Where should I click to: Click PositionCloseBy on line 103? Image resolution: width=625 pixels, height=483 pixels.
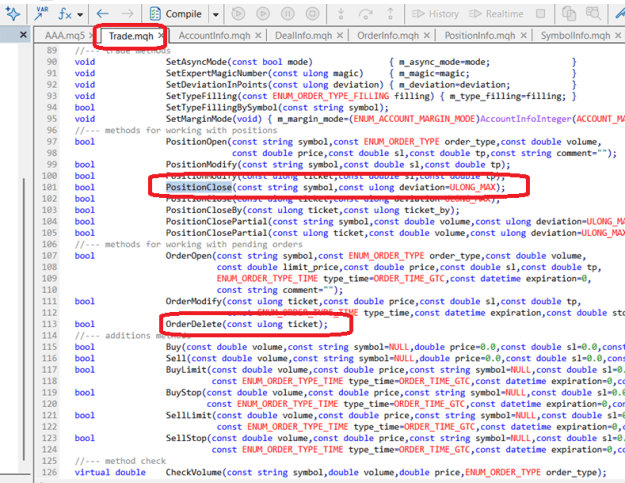coord(204,210)
